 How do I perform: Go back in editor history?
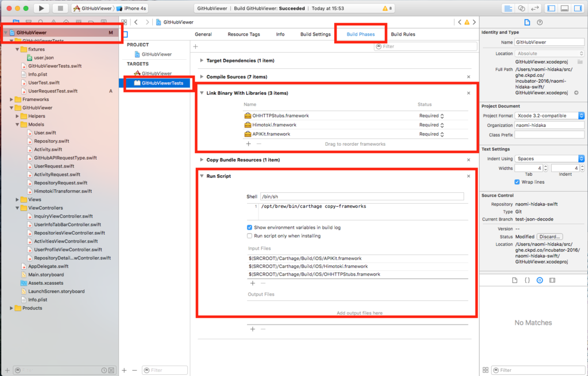point(136,22)
